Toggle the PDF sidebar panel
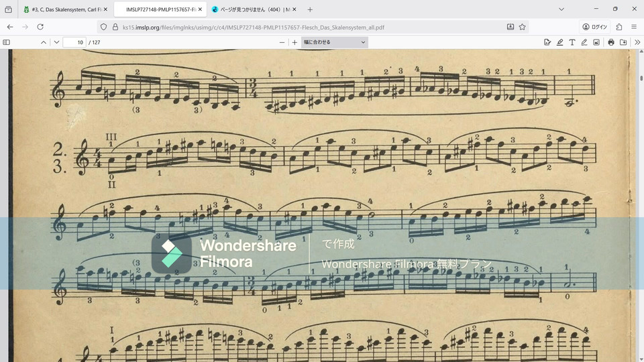Viewport: 644px width, 362px height. pyautogui.click(x=7, y=42)
